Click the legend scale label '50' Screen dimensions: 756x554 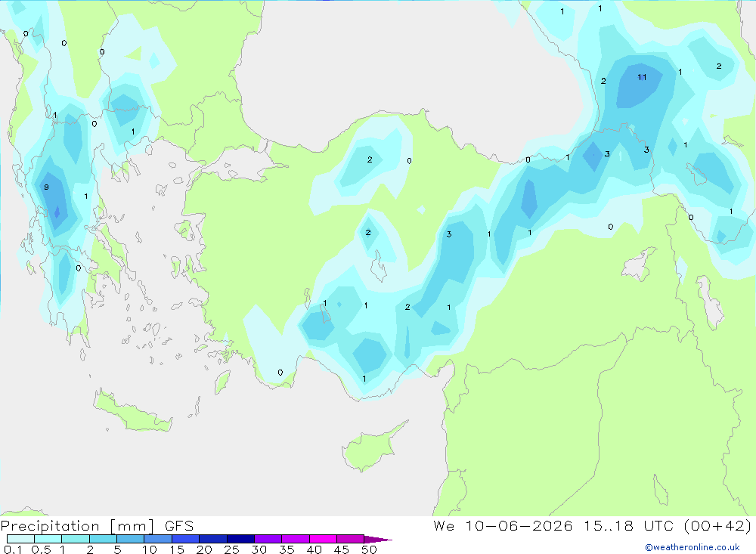tap(369, 549)
